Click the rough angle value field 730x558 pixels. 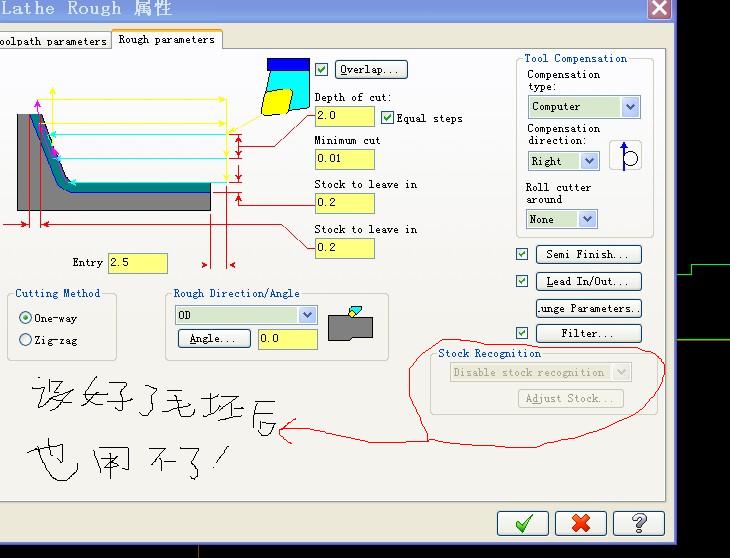[288, 339]
